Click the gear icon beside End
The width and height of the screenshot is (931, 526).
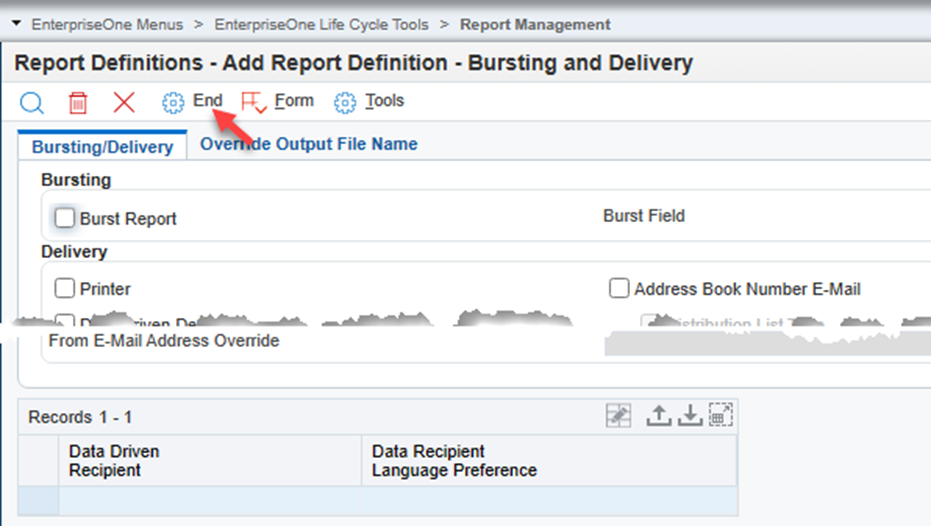click(x=173, y=103)
